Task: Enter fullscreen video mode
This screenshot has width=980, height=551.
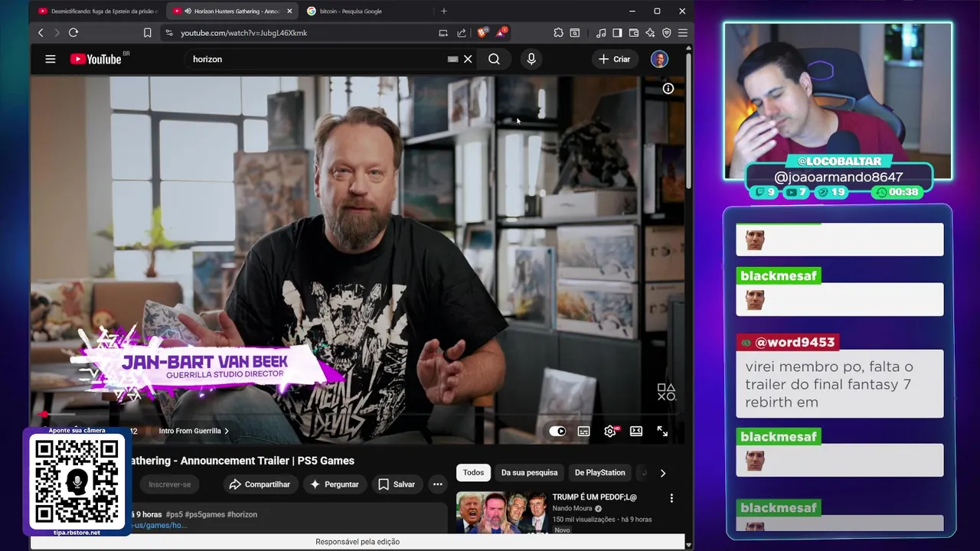Action: pyautogui.click(x=662, y=431)
